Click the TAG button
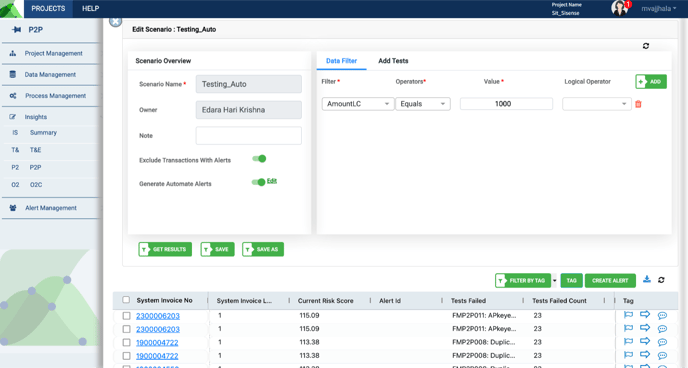Screen dimensions: 688x368 (571, 280)
